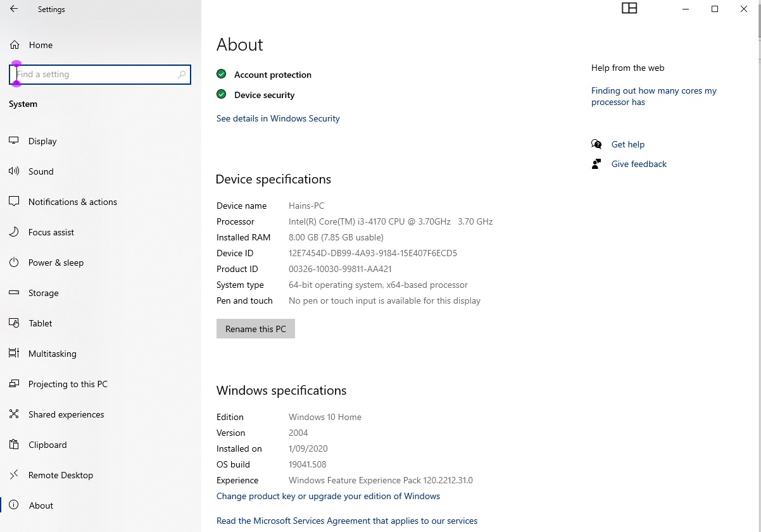This screenshot has width=761, height=532.
Task: Click the Installed RAM value 8.00 GB
Action: point(336,237)
